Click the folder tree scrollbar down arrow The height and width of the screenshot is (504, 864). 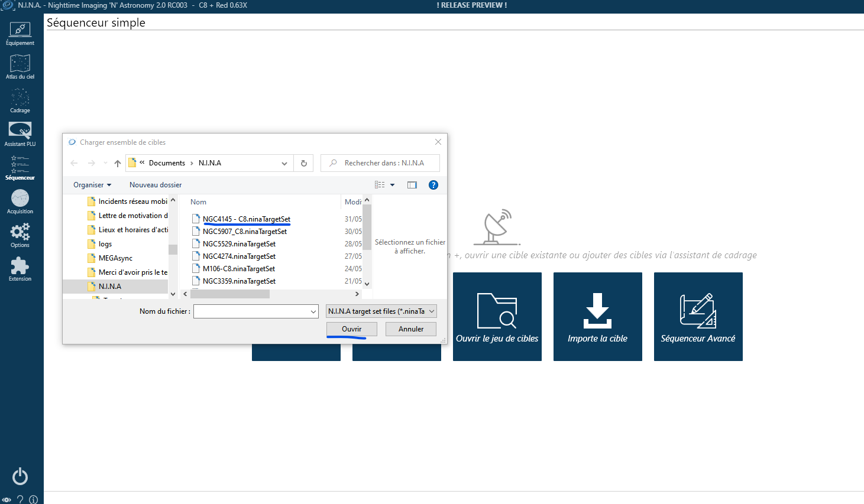(x=173, y=294)
